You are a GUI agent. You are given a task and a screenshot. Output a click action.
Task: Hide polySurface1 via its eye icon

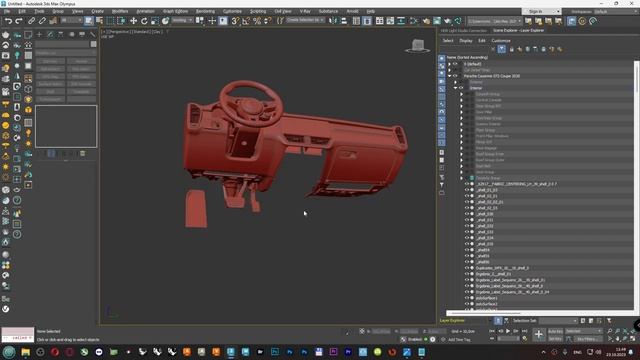pos(467,298)
